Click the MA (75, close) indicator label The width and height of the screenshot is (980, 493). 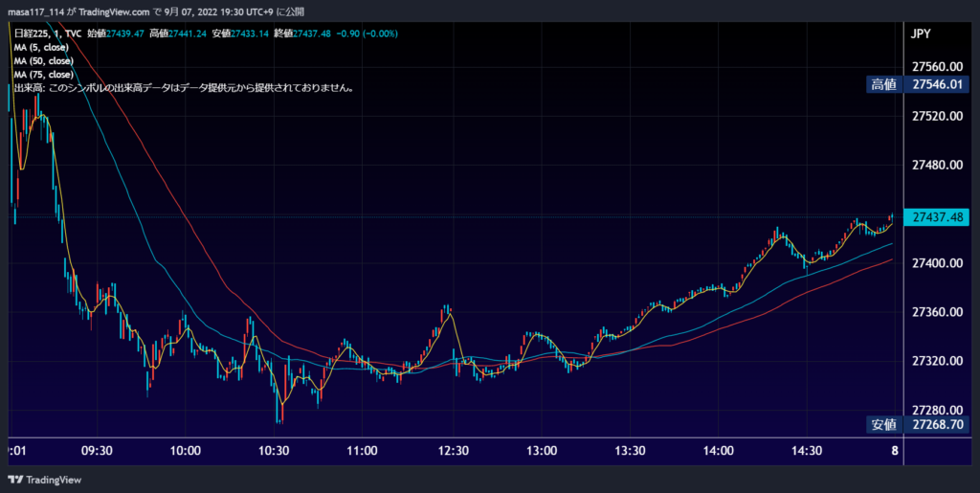[x=44, y=75]
